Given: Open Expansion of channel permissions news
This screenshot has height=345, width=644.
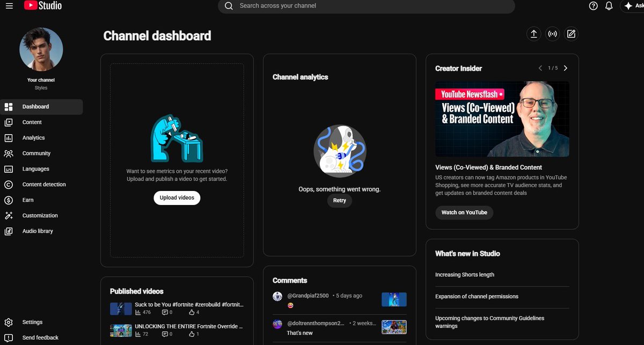Looking at the screenshot, I should [477, 296].
